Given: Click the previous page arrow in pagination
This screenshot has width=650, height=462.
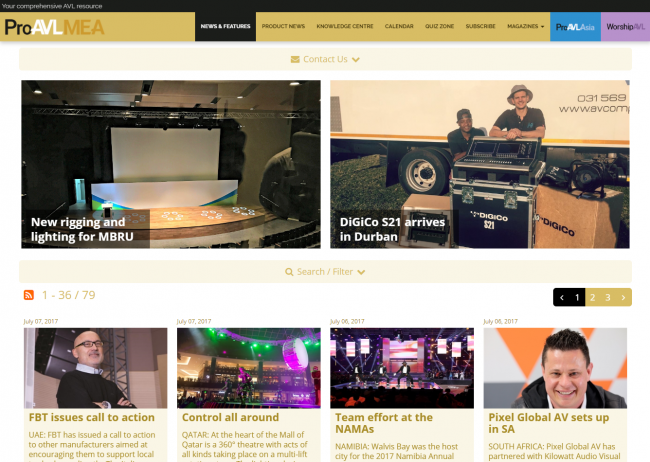Looking at the screenshot, I should coord(562,297).
